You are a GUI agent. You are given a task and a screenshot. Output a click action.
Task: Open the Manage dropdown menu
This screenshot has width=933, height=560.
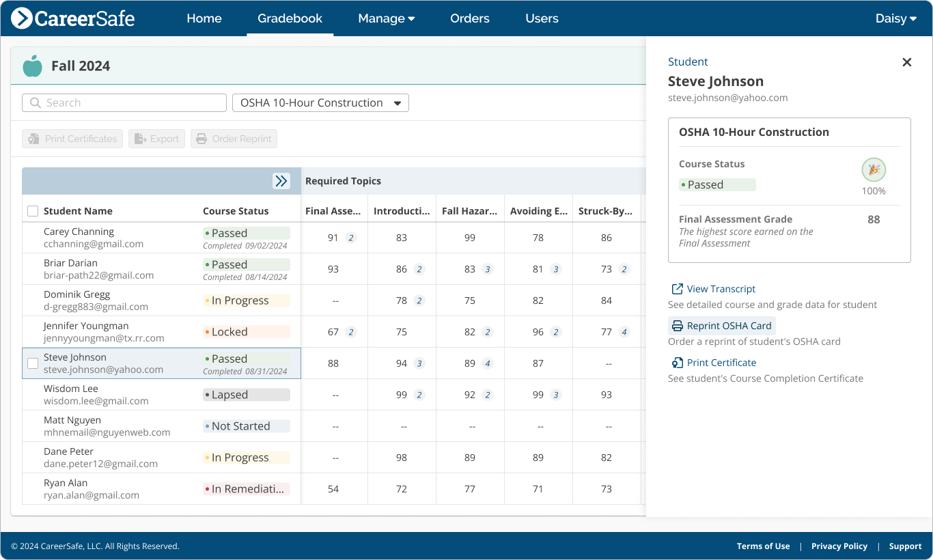point(386,18)
